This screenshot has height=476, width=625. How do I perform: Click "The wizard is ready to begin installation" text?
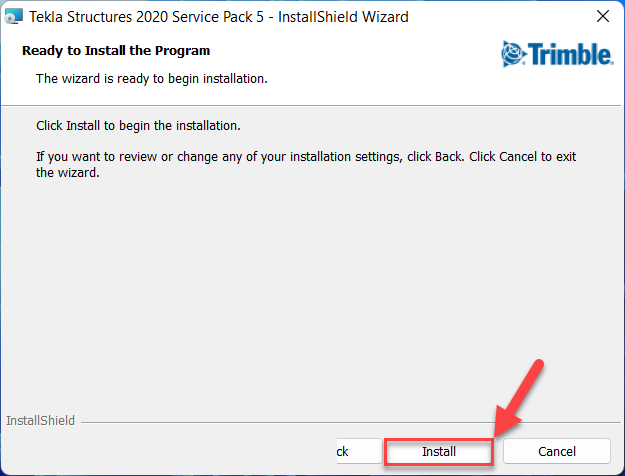tap(151, 77)
